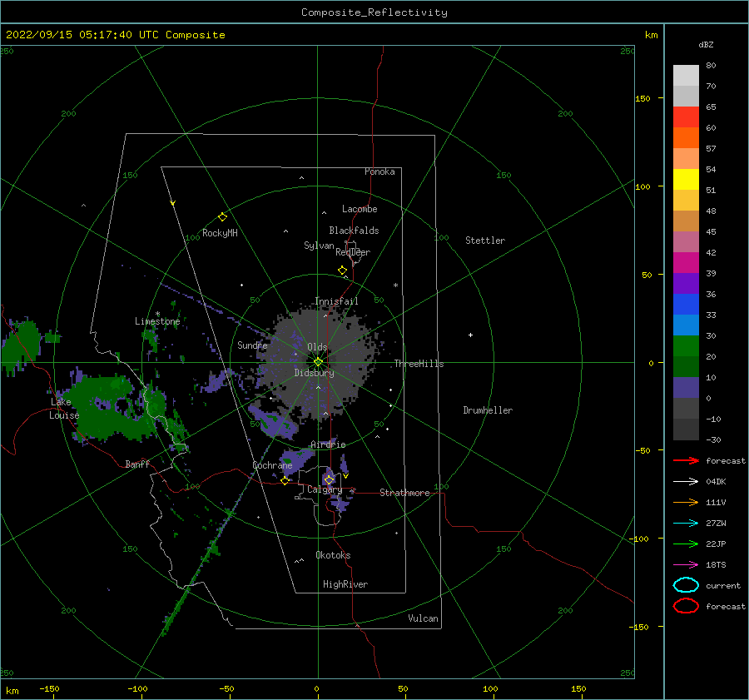Click the Didsbury town label
Screen dimensions: 749x700
(314, 373)
